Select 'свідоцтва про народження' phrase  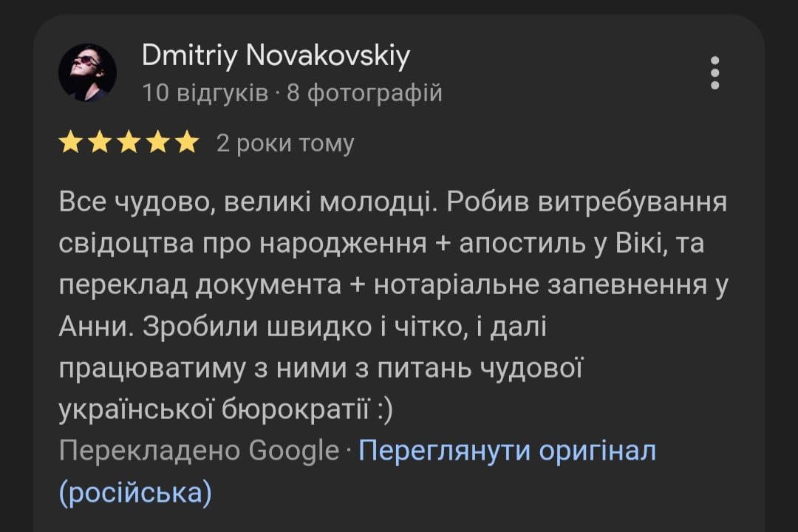[243, 244]
